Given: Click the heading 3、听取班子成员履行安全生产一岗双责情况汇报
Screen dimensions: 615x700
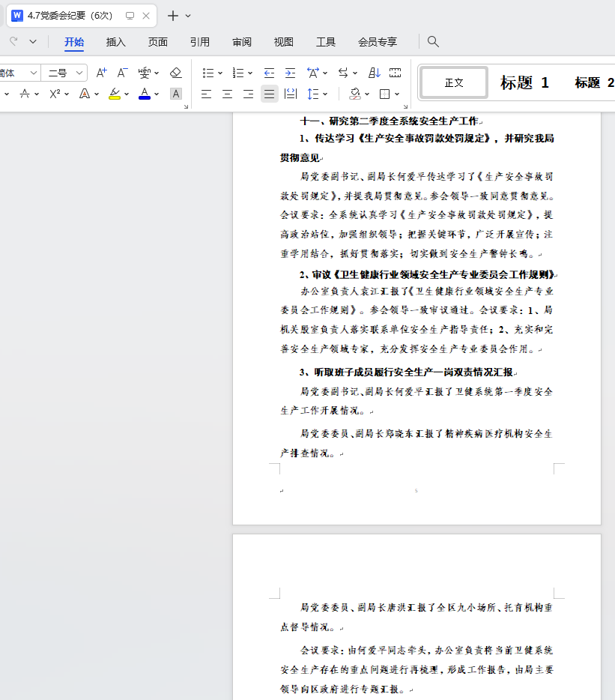Looking at the screenshot, I should click(407, 372).
